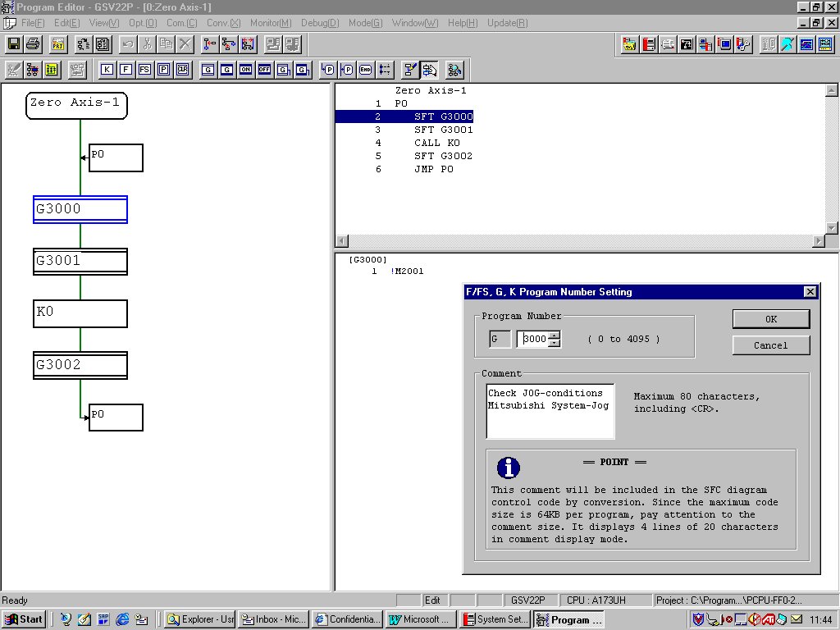Insert a P subroutine call step

pos(163,70)
